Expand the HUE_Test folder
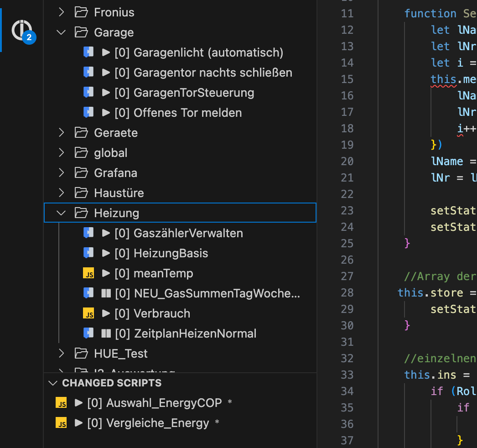 (x=62, y=354)
